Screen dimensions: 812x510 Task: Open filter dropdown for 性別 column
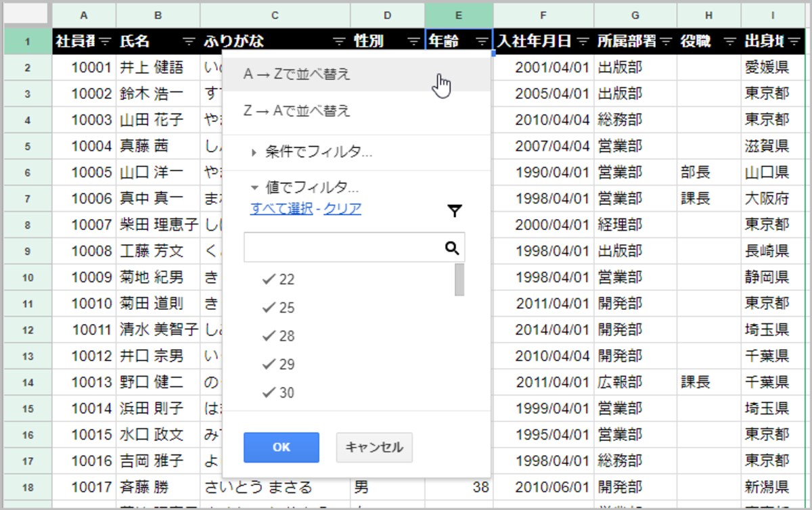pos(413,41)
